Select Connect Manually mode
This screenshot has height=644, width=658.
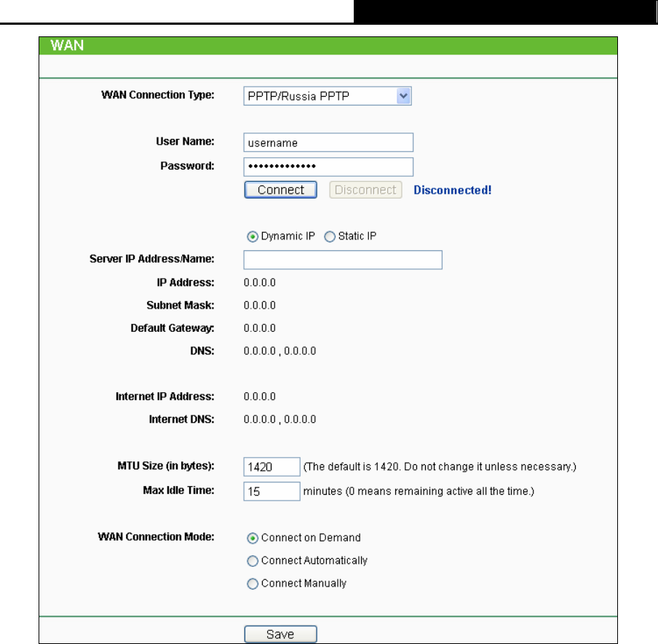pos(252,584)
